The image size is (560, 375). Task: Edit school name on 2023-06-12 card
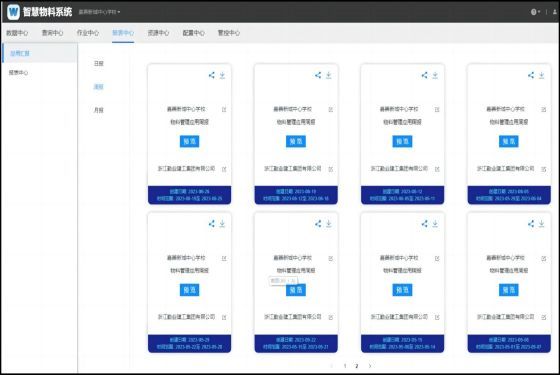pyautogui.click(x=437, y=110)
